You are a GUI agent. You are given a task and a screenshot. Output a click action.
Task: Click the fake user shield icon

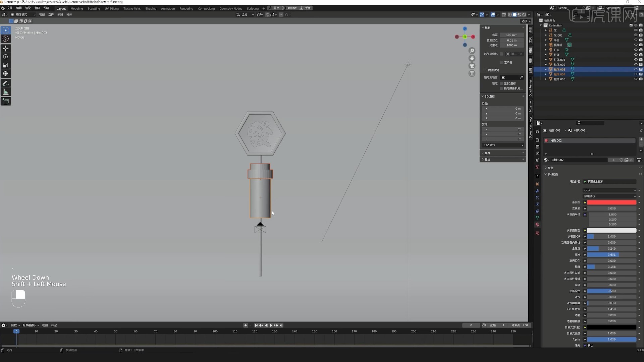(x=622, y=160)
